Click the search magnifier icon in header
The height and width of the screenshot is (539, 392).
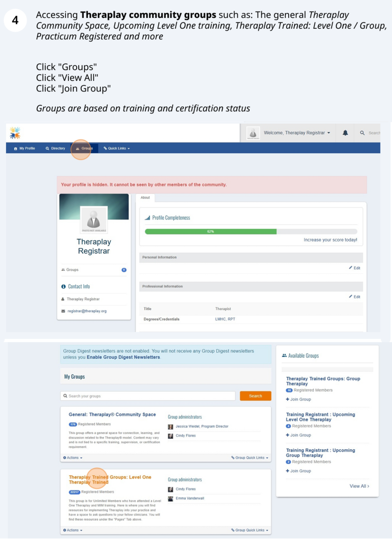[x=362, y=133]
